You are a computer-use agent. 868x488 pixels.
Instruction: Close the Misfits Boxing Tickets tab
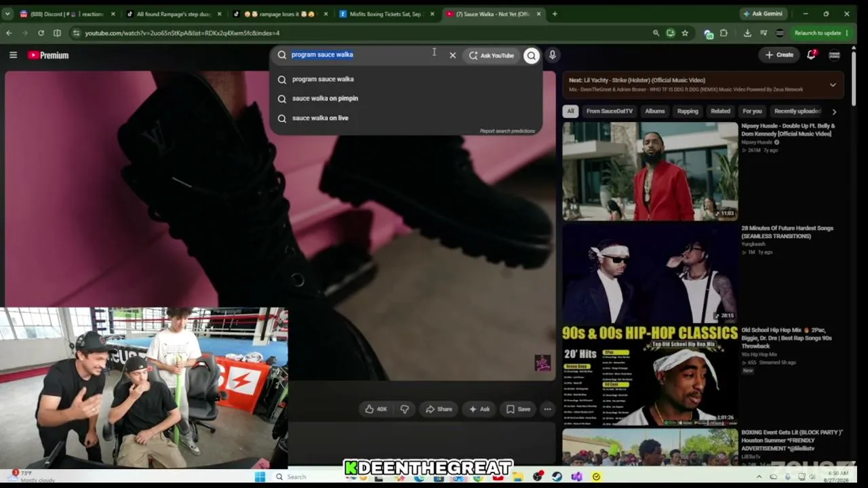pos(432,14)
